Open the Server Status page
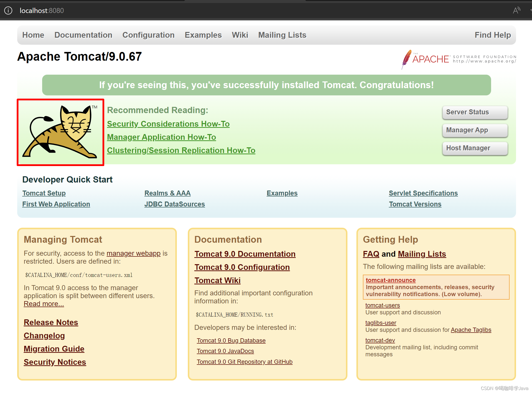 (475, 112)
